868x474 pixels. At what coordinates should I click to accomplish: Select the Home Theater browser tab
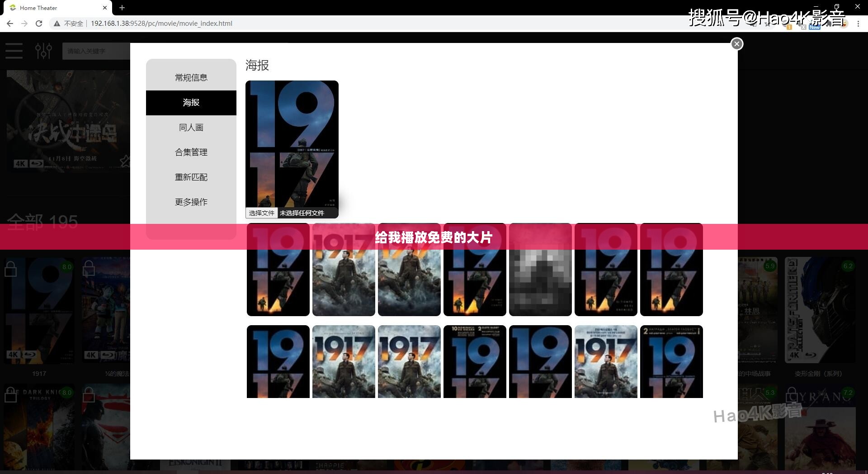[57, 8]
